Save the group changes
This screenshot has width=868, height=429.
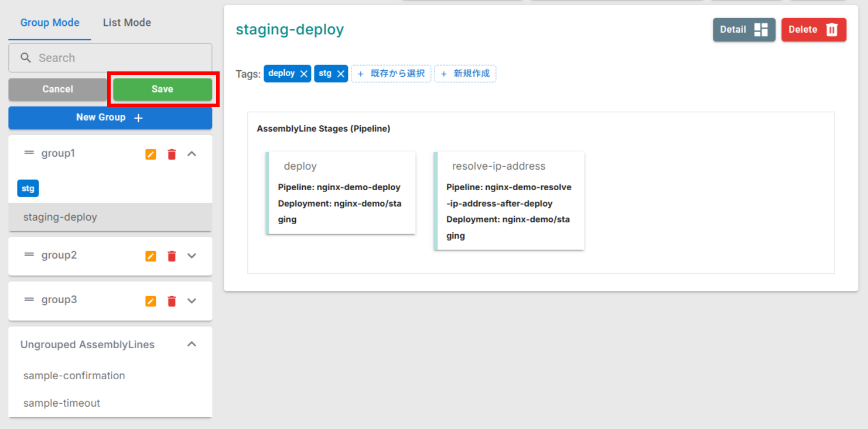(x=162, y=89)
